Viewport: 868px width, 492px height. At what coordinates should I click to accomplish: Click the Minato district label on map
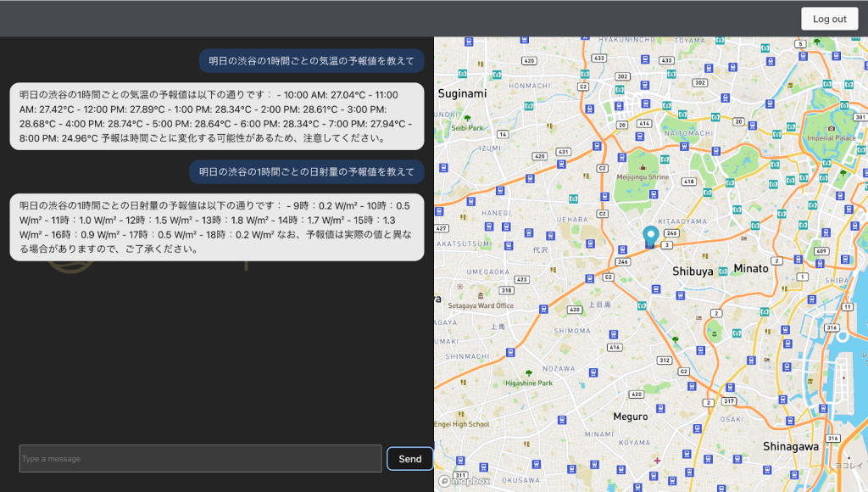[751, 269]
